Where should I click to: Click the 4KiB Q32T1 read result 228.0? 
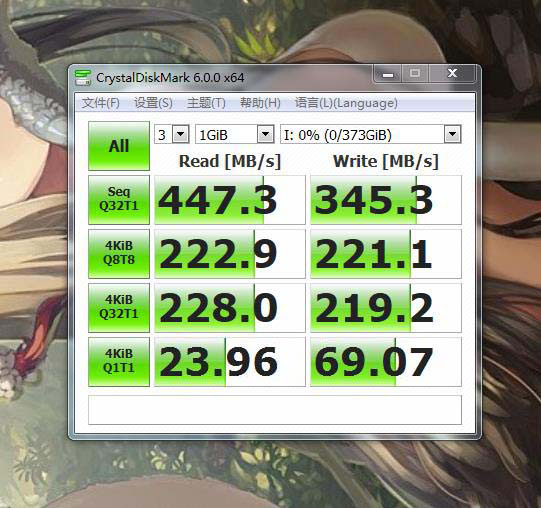coord(229,308)
